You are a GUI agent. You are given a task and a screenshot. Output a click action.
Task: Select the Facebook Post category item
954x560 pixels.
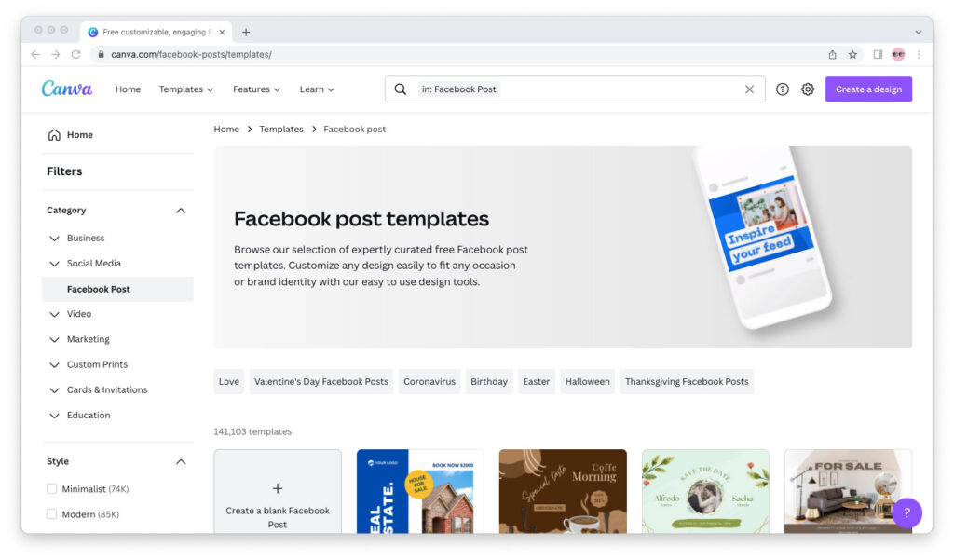pos(117,289)
